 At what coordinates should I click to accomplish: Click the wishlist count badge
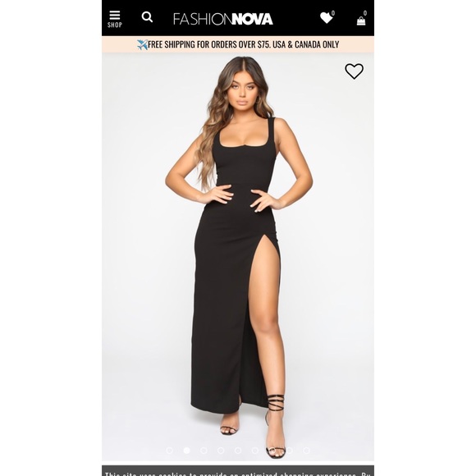[x=333, y=13]
